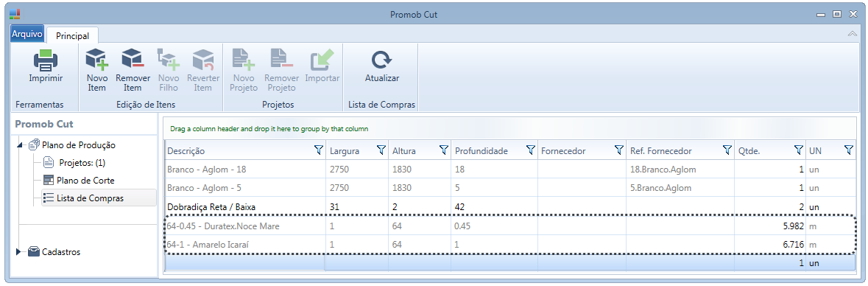Click the Novo Projeto icon
The image size is (868, 286).
(243, 60)
